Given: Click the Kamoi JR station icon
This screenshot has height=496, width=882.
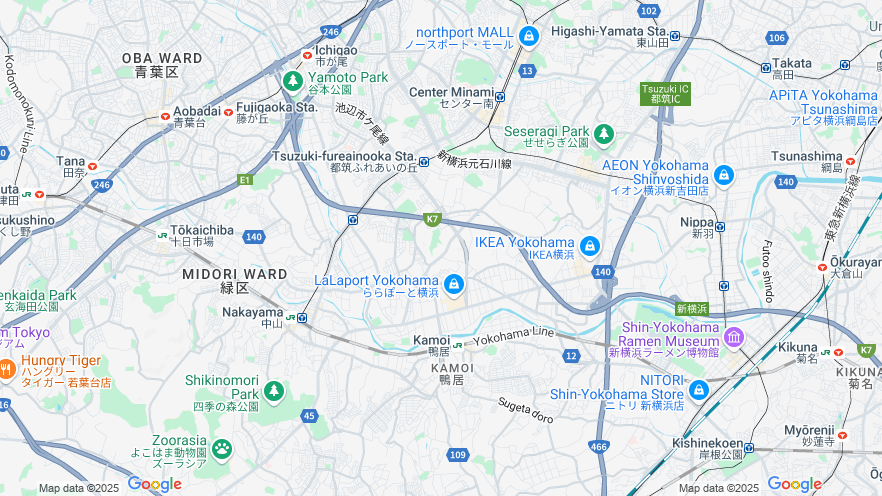Looking at the screenshot, I should (x=458, y=345).
